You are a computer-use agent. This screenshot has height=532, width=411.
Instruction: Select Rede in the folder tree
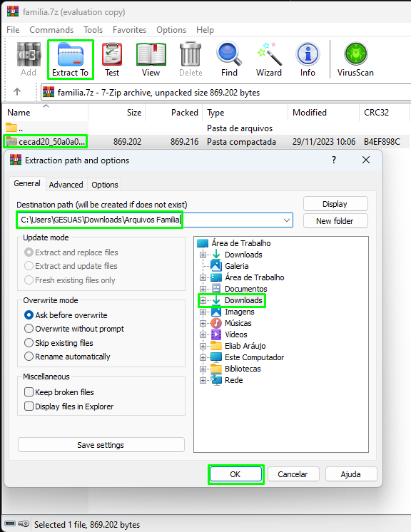pos(233,380)
